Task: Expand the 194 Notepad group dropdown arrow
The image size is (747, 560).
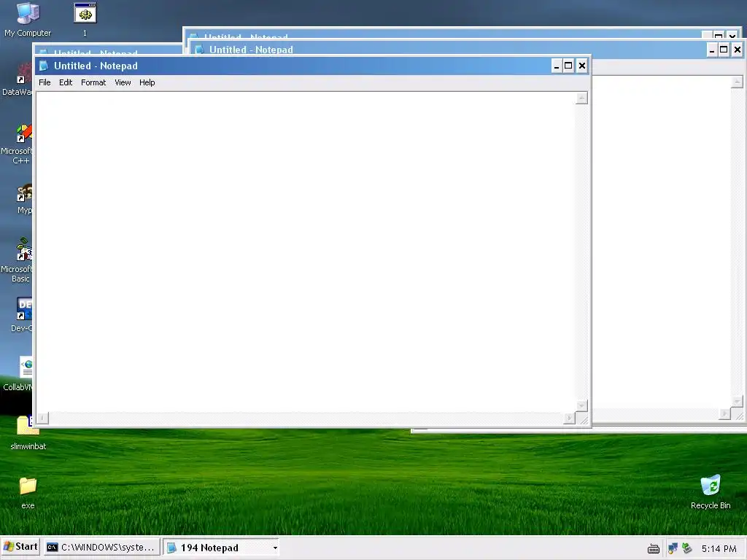Action: tap(275, 548)
